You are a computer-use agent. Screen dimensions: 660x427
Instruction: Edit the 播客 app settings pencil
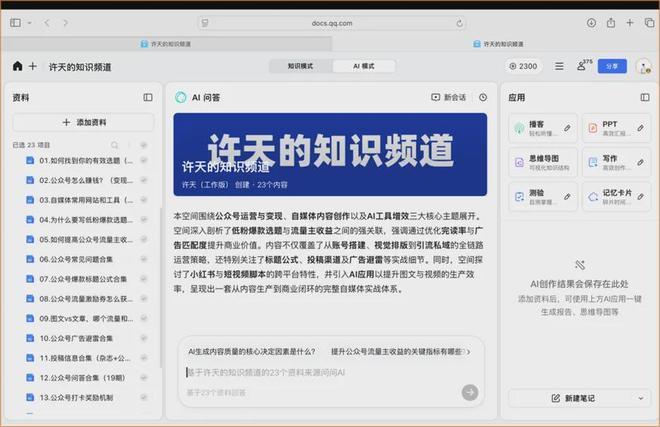point(567,128)
